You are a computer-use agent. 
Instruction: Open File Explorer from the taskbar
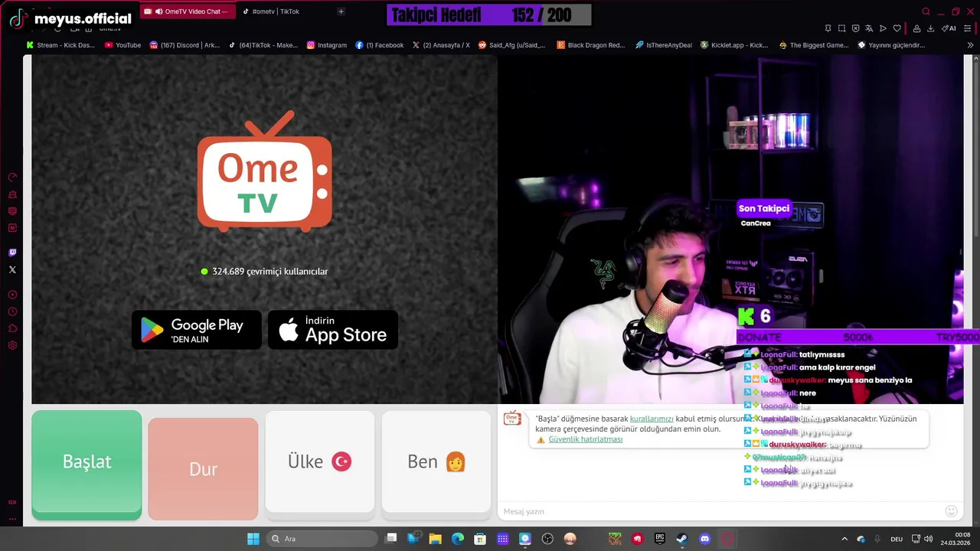pos(435,539)
